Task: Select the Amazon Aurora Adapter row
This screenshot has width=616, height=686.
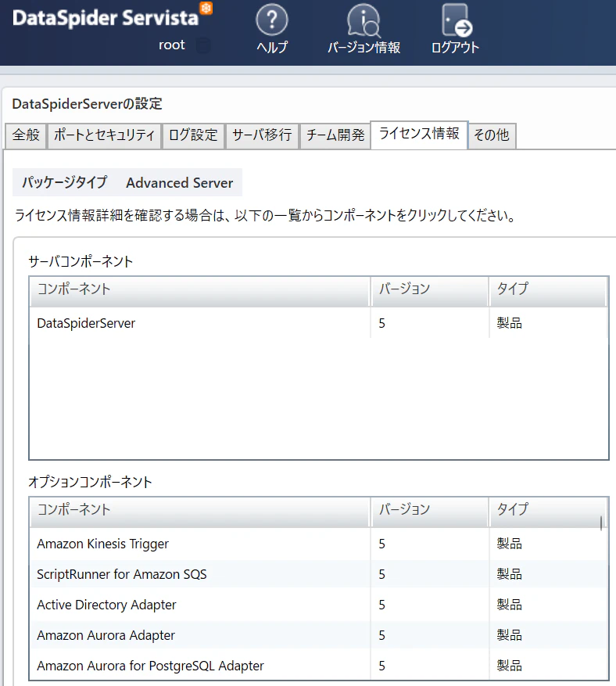Action: click(319, 635)
